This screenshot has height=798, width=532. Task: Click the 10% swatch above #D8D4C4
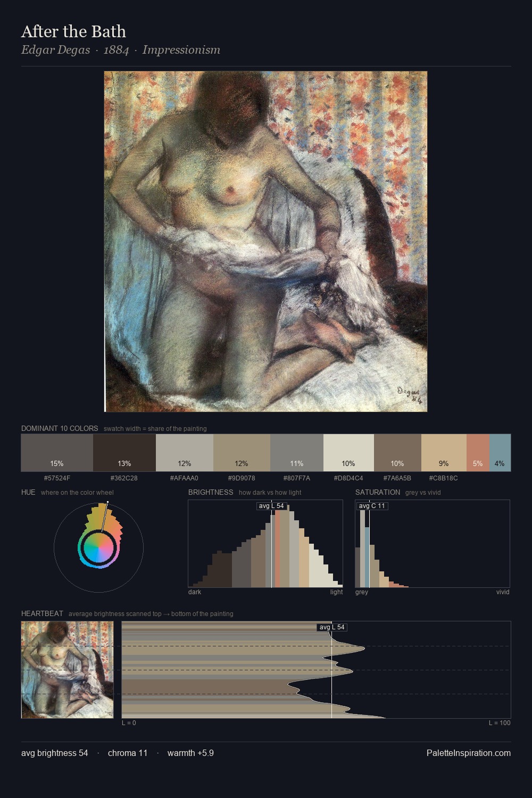click(x=348, y=453)
